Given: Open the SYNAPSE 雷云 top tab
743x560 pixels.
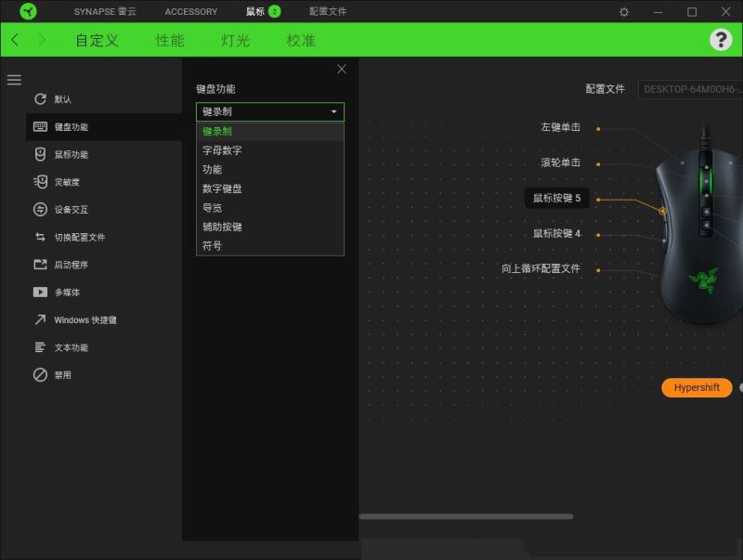Looking at the screenshot, I should click(x=105, y=11).
